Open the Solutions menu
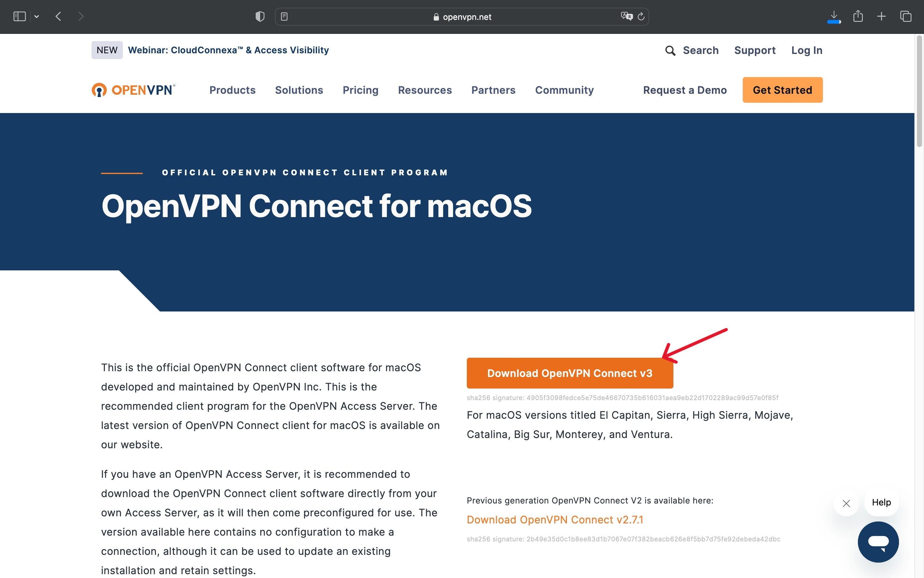924x578 pixels. tap(299, 90)
